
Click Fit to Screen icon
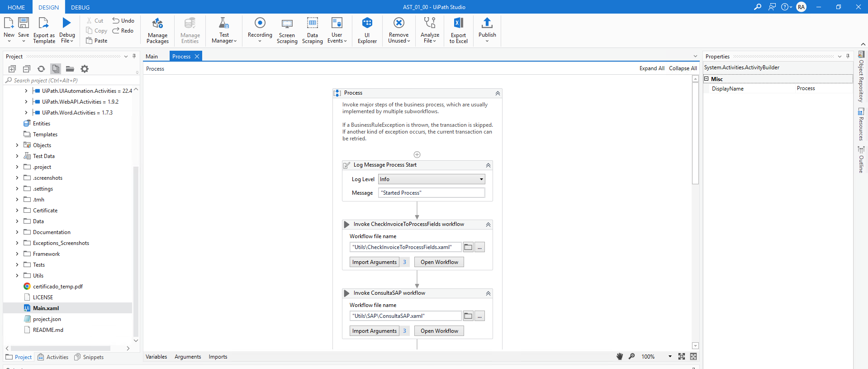point(682,356)
